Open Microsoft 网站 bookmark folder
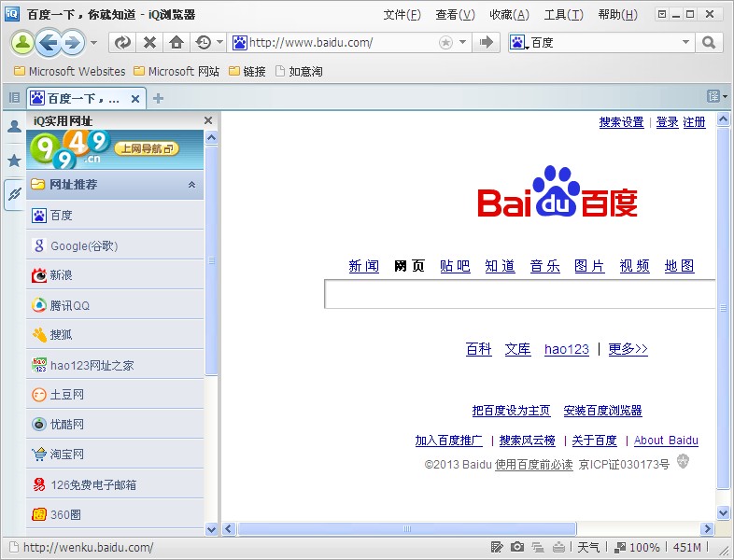This screenshot has height=560, width=734. [x=176, y=71]
